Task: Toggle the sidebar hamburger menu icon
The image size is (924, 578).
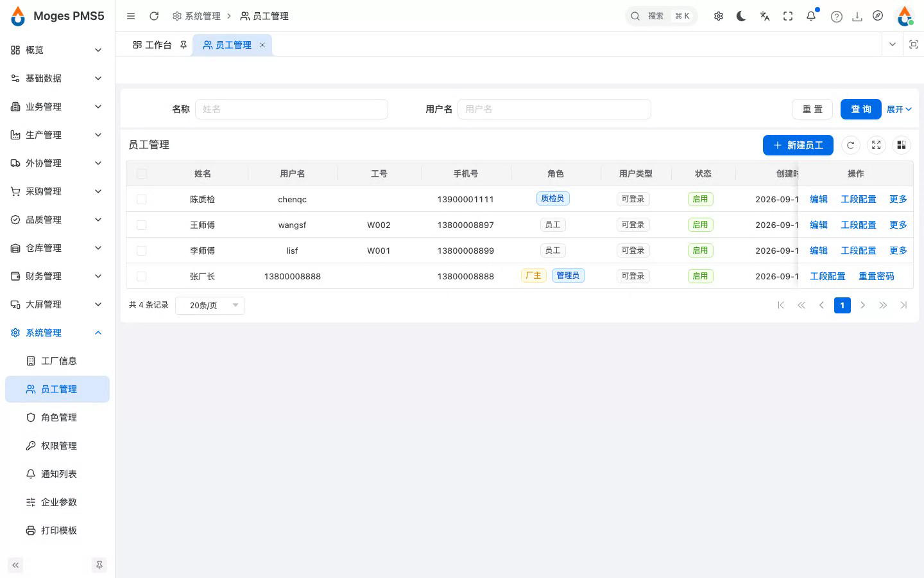Action: (131, 16)
